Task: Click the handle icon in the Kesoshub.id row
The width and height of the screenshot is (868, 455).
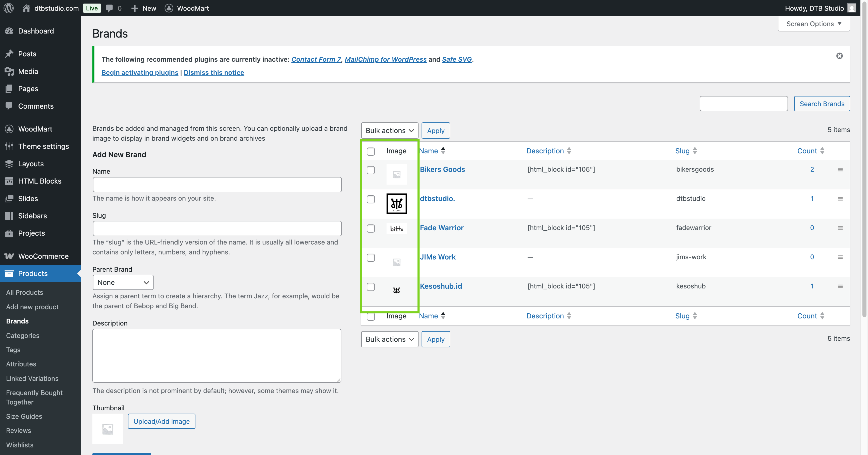Action: [x=840, y=287]
